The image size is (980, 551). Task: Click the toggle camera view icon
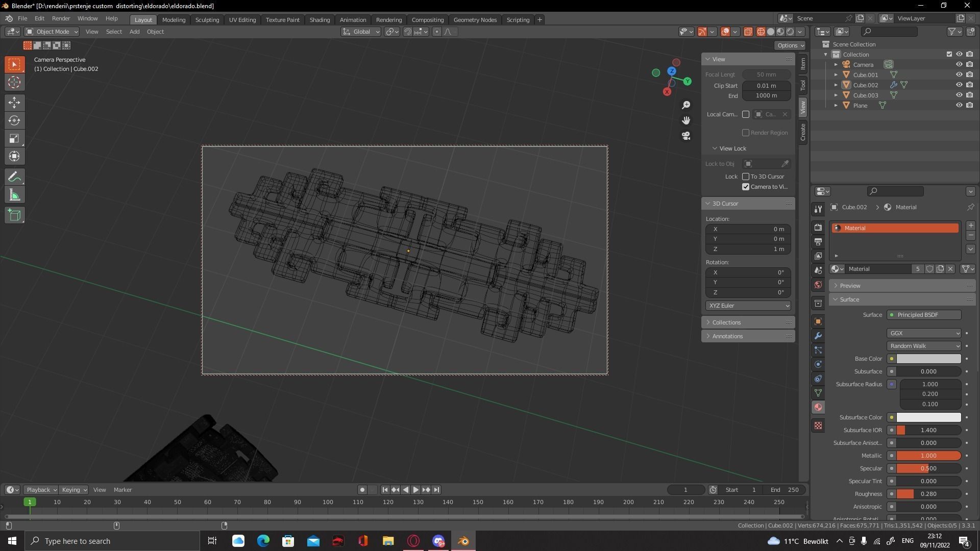(x=686, y=136)
